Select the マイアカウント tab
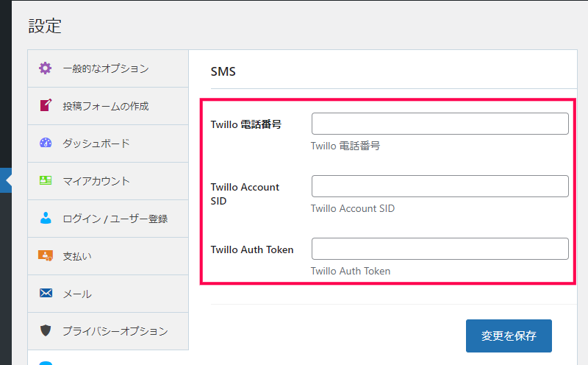Screen dimensions: 588x365 coord(108,181)
